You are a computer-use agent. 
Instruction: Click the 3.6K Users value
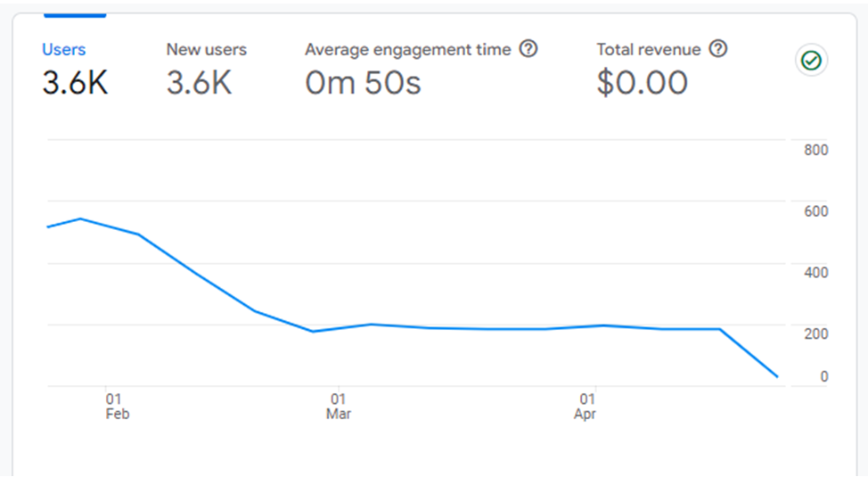pos(75,83)
